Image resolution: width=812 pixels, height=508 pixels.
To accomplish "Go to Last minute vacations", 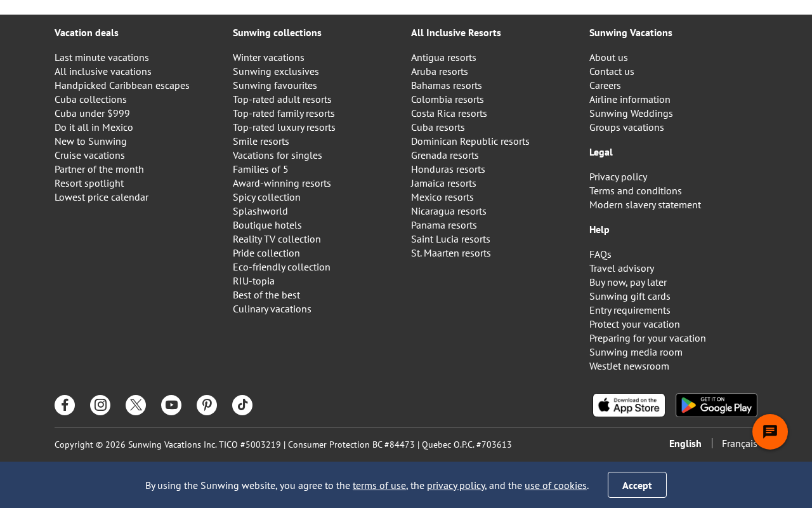I will (x=101, y=57).
